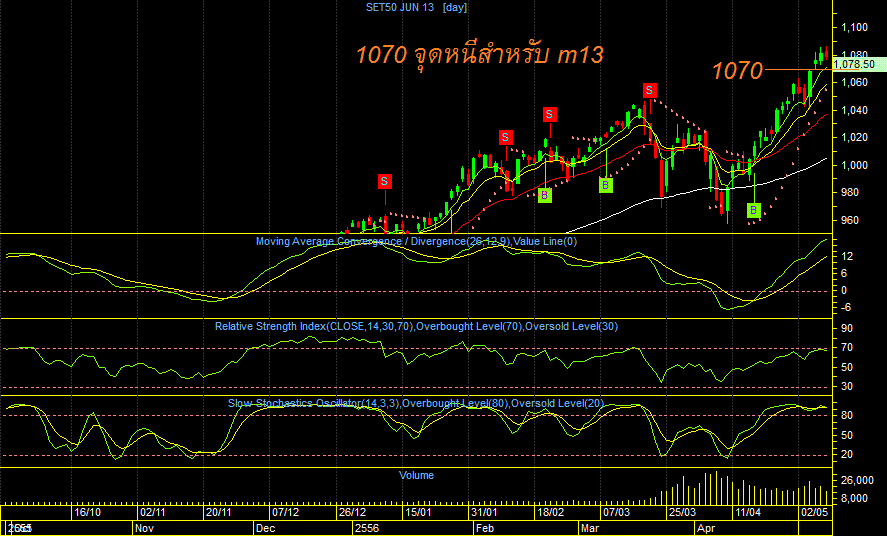Click the 'Dec' month label

click(265, 529)
